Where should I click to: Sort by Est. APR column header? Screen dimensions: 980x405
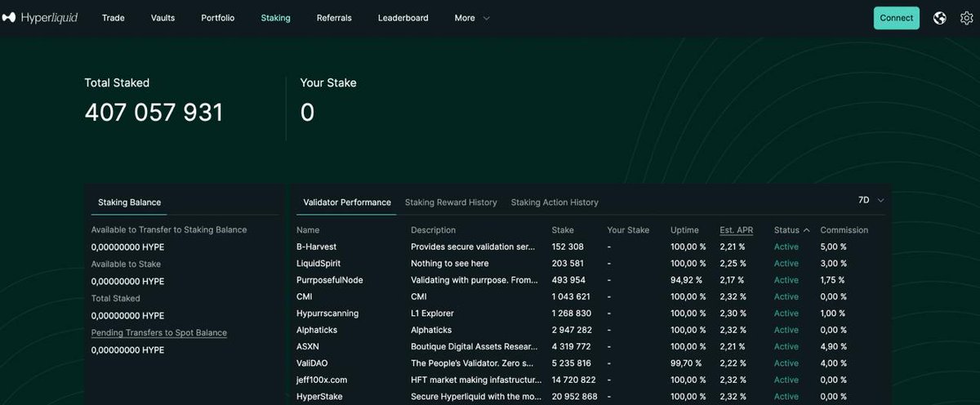point(737,230)
